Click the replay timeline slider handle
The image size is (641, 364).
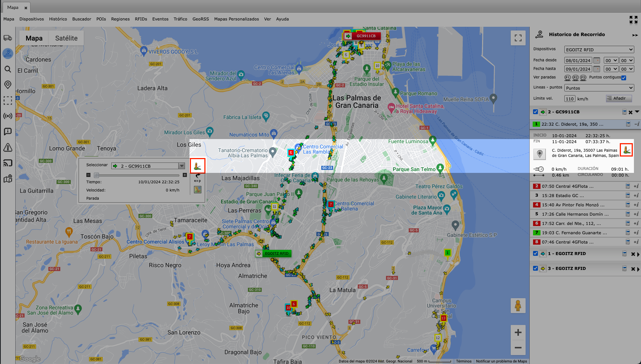[96, 175]
